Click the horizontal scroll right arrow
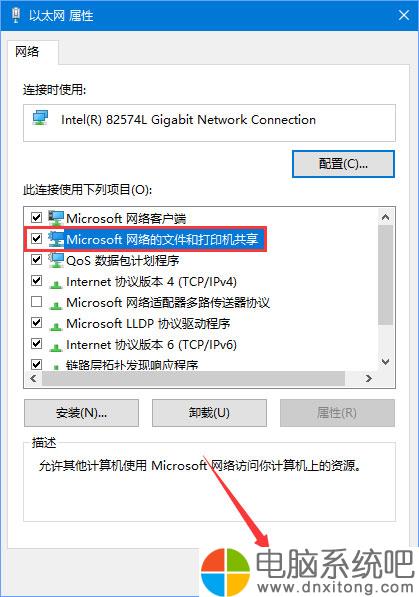 click(368, 378)
